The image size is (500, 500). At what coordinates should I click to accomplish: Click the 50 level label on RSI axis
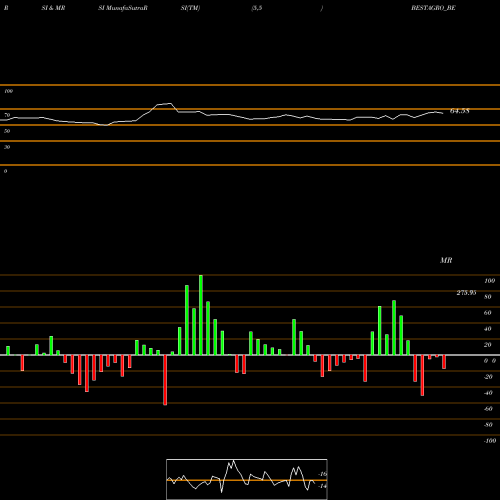[x=7, y=131]
